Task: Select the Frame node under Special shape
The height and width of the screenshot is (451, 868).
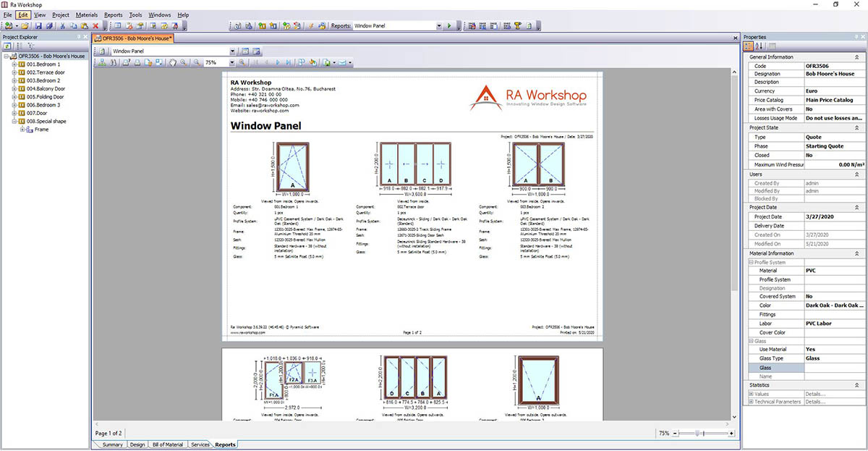Action: [x=41, y=130]
